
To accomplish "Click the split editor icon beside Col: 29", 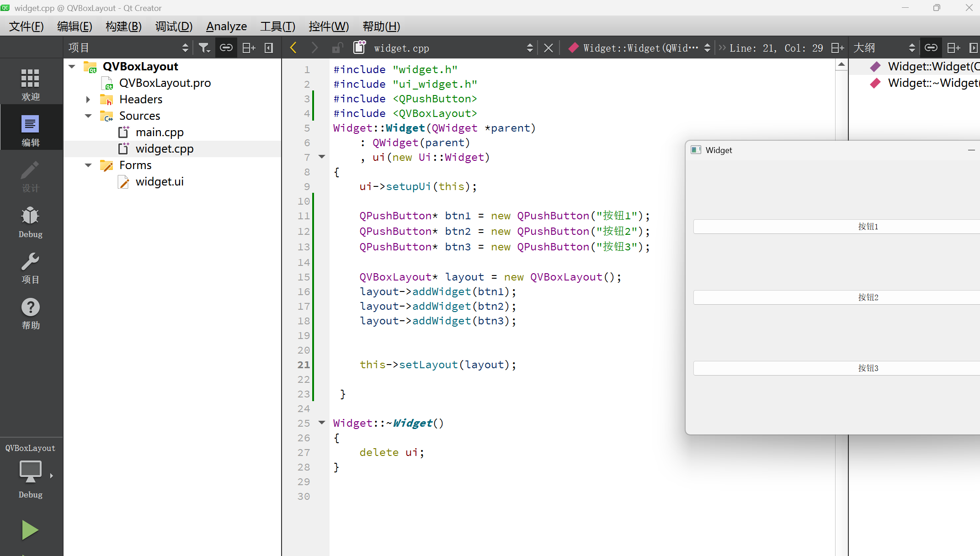I will tap(837, 48).
